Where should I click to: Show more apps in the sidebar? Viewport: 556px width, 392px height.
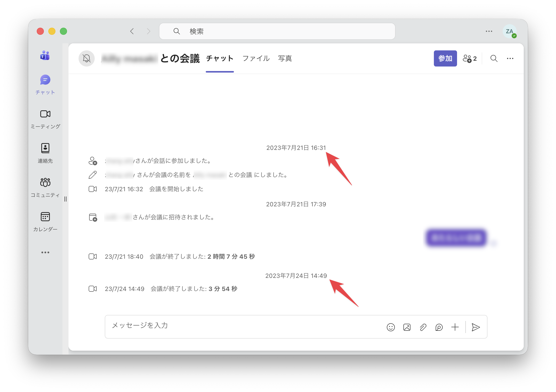point(45,252)
